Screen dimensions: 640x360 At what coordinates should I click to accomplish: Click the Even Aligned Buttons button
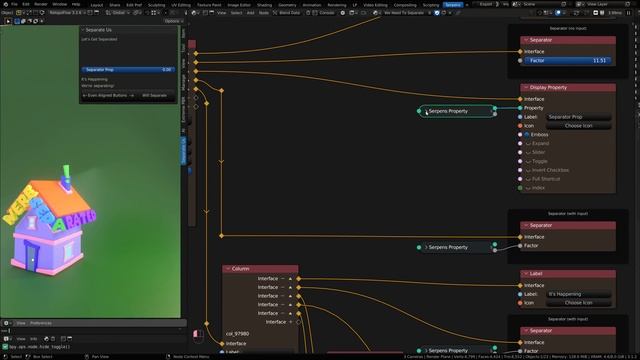(108, 96)
